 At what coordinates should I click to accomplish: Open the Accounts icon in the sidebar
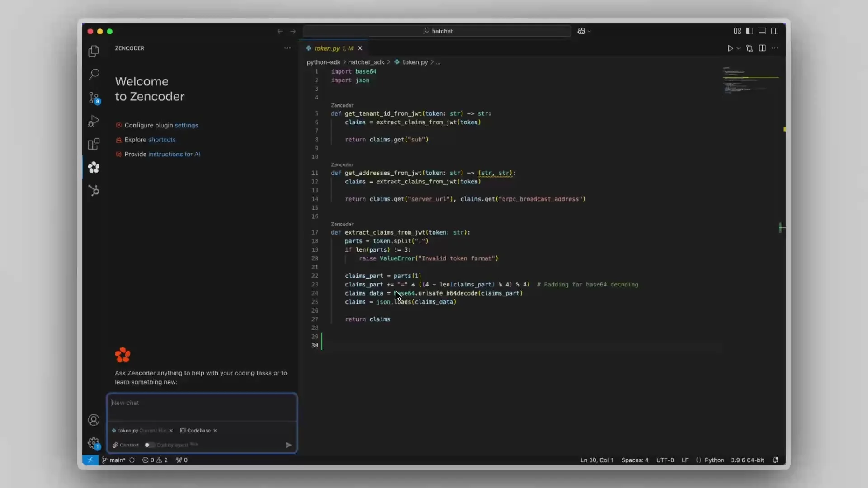pos(94,420)
